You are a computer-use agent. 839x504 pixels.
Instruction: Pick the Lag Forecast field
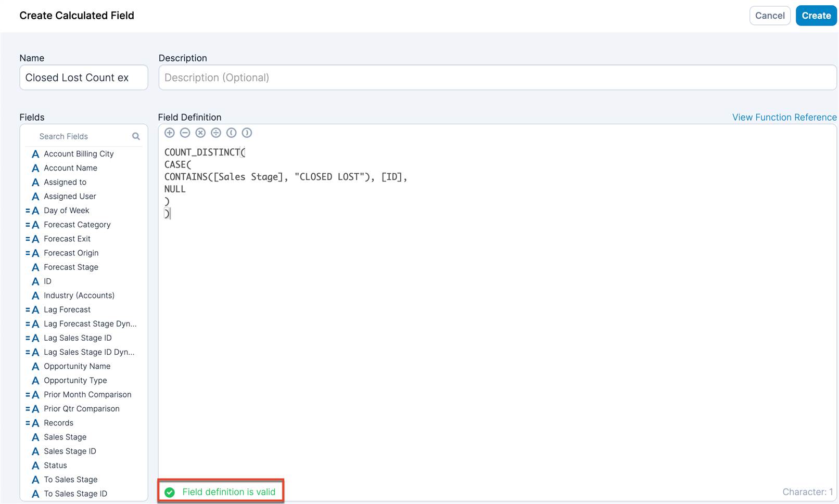67,309
